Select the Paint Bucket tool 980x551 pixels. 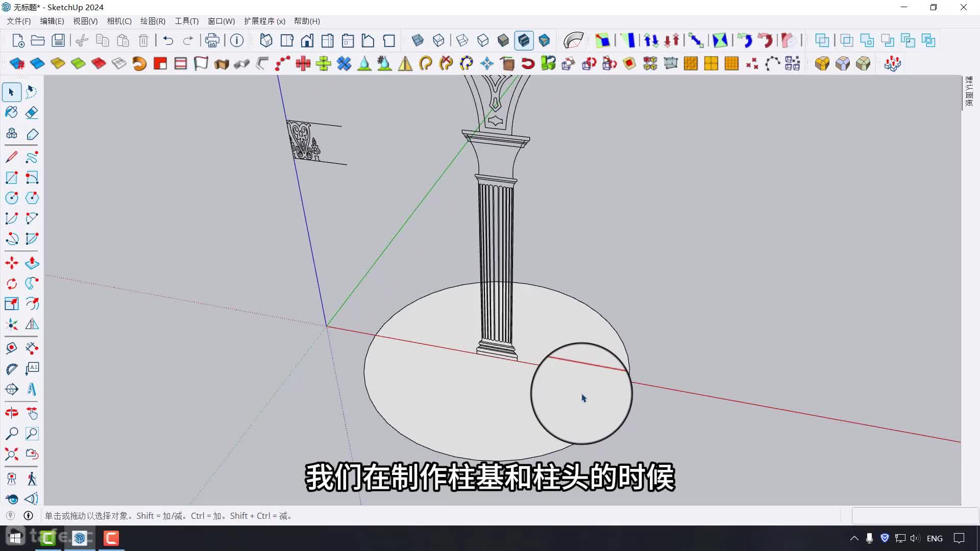[11, 112]
